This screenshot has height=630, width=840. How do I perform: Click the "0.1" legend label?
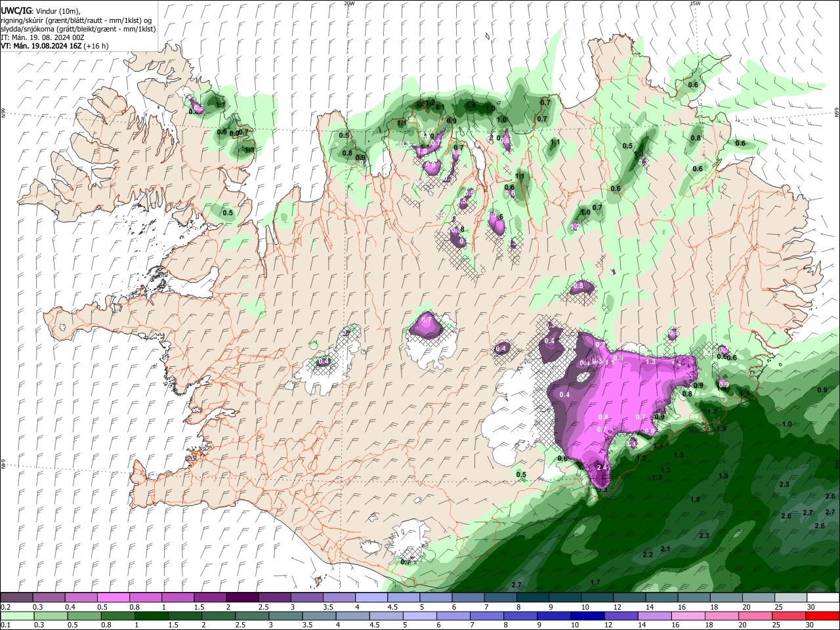click(5, 625)
